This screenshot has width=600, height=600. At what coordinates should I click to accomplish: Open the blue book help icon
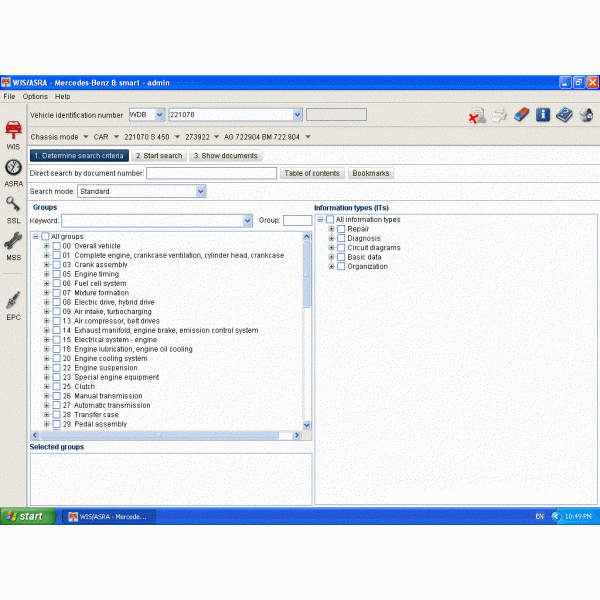pyautogui.click(x=564, y=115)
